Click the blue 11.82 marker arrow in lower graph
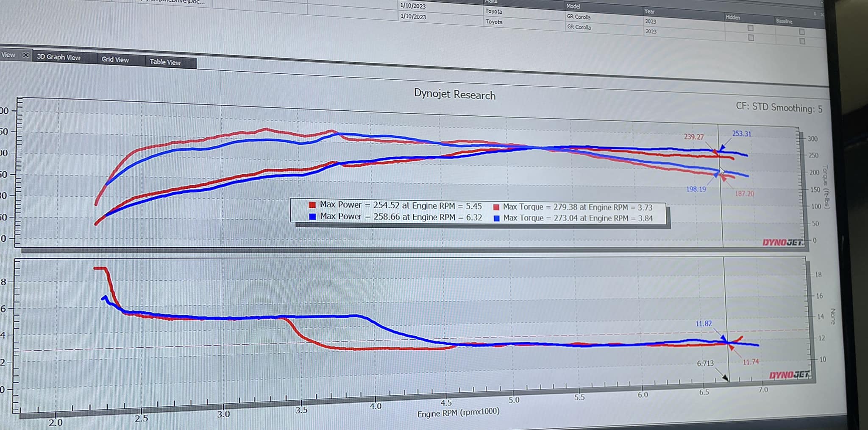 pyautogui.click(x=723, y=338)
